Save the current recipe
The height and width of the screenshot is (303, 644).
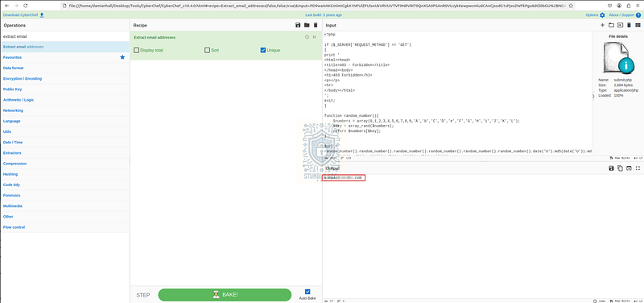pyautogui.click(x=298, y=26)
